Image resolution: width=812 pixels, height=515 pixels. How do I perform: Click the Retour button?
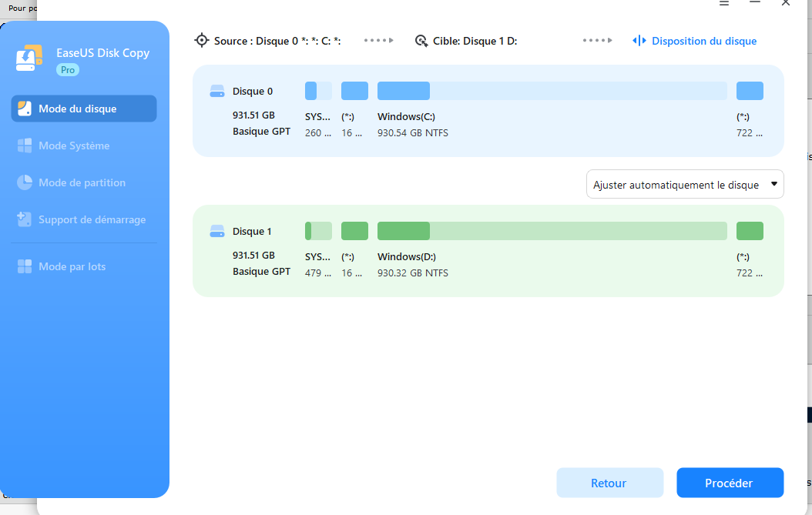coord(609,483)
